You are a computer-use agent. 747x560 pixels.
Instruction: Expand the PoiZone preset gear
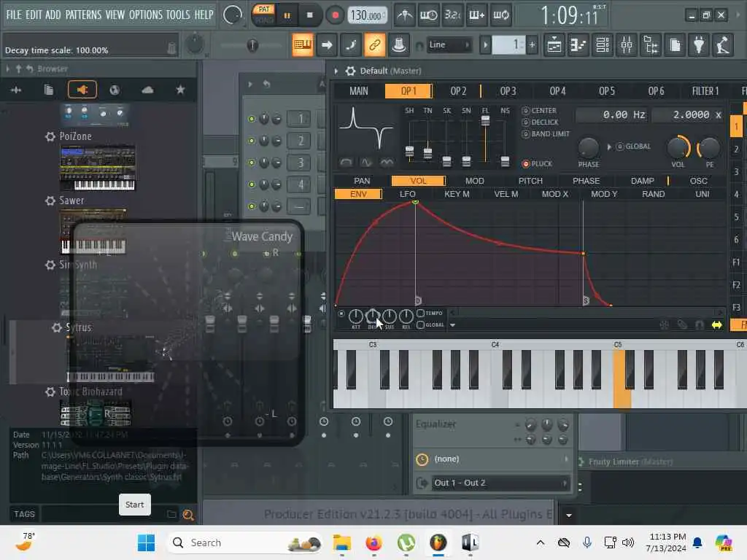(50, 136)
